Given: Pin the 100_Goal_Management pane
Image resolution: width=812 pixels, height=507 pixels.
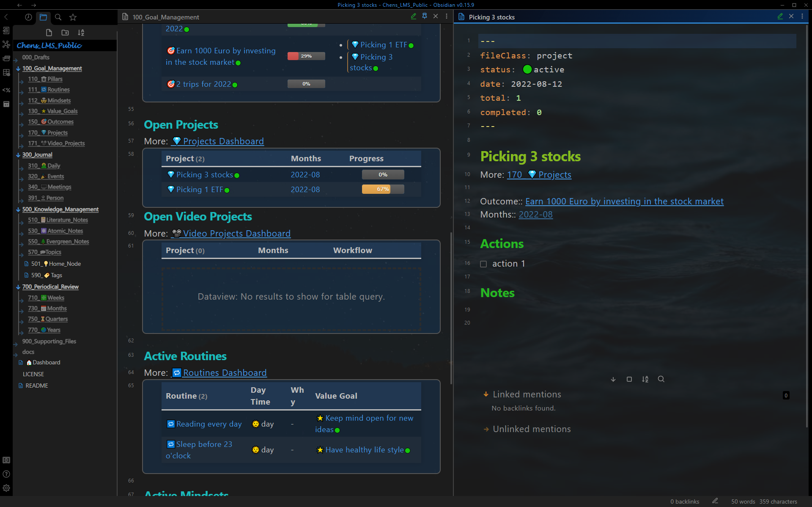Looking at the screenshot, I should point(425,17).
